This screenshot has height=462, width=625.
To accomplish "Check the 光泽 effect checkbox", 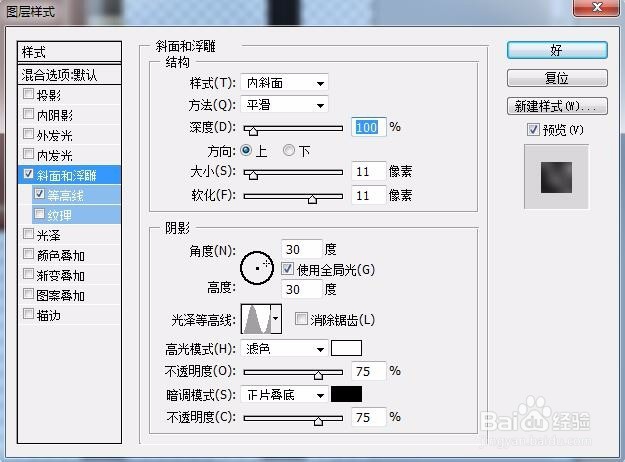I will coord(28,234).
